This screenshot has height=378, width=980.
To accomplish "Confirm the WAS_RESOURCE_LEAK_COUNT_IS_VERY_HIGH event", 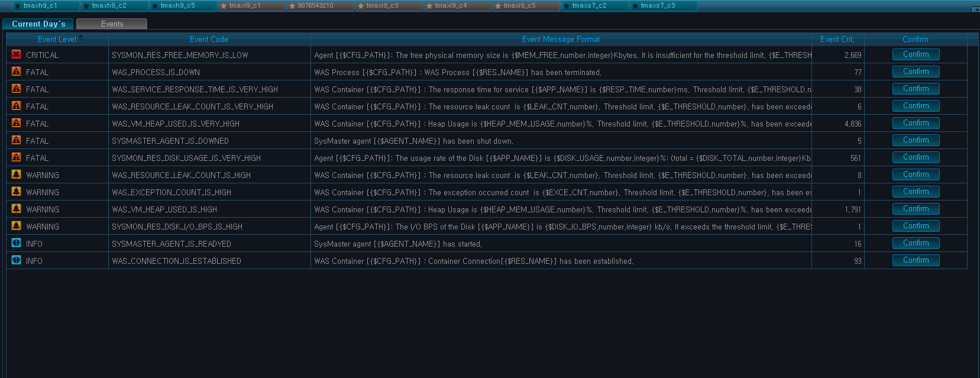I will click(916, 106).
